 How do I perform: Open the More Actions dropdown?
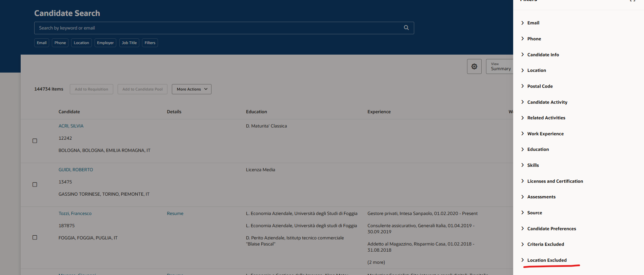[x=192, y=89]
